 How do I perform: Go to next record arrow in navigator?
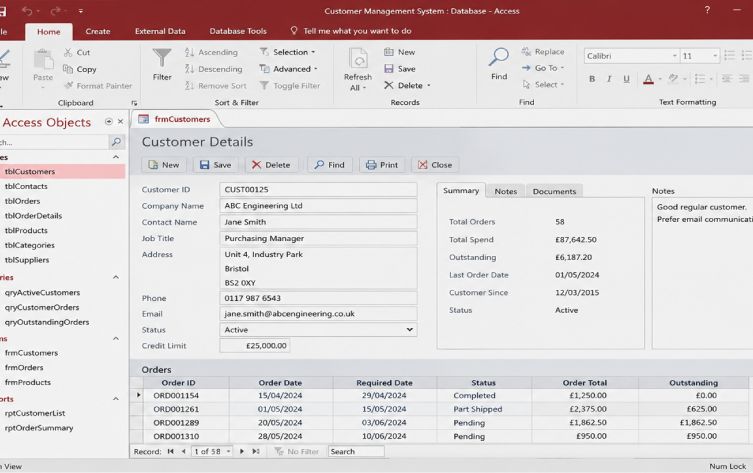242,451
